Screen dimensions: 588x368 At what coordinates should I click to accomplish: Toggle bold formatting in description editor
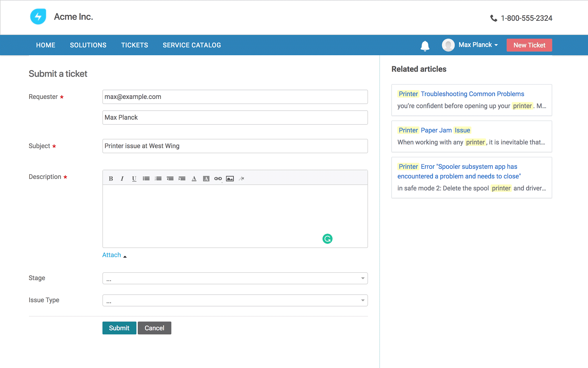point(111,179)
